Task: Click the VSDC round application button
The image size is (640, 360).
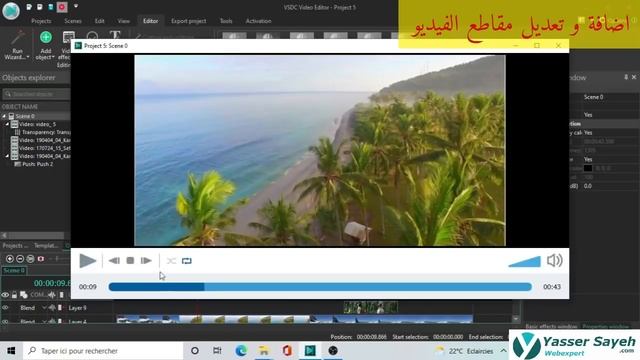Action: click(11, 11)
